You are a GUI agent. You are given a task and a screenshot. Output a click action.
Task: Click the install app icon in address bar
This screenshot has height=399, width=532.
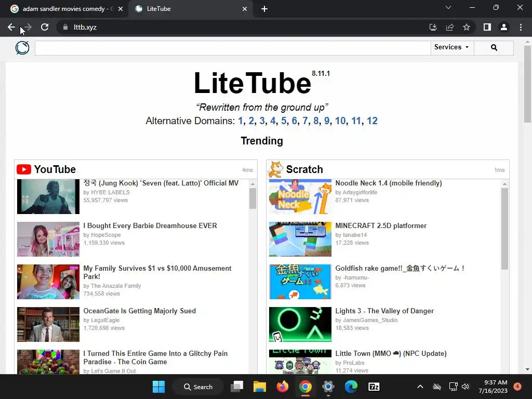click(x=433, y=27)
